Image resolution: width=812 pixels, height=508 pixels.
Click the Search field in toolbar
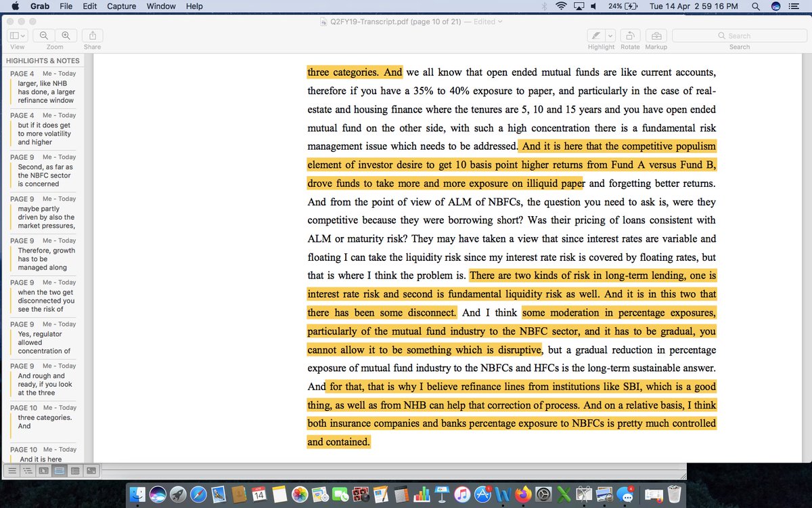point(739,36)
